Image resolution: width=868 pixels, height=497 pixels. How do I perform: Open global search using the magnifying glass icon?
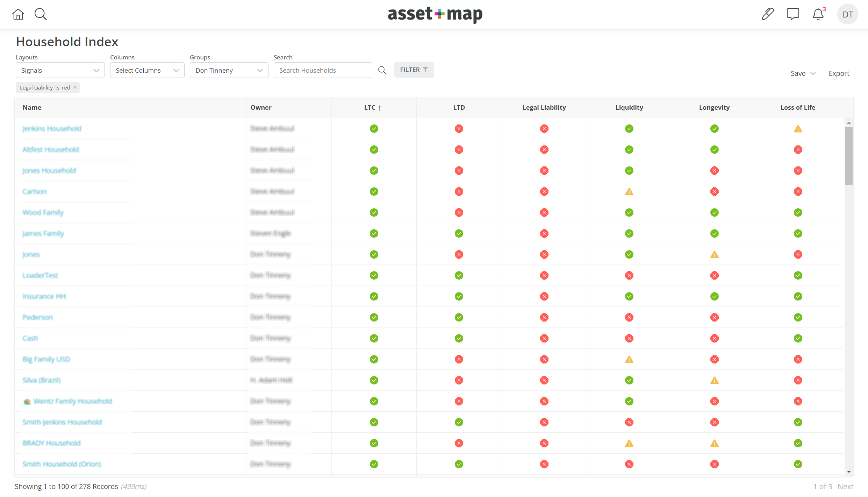41,14
